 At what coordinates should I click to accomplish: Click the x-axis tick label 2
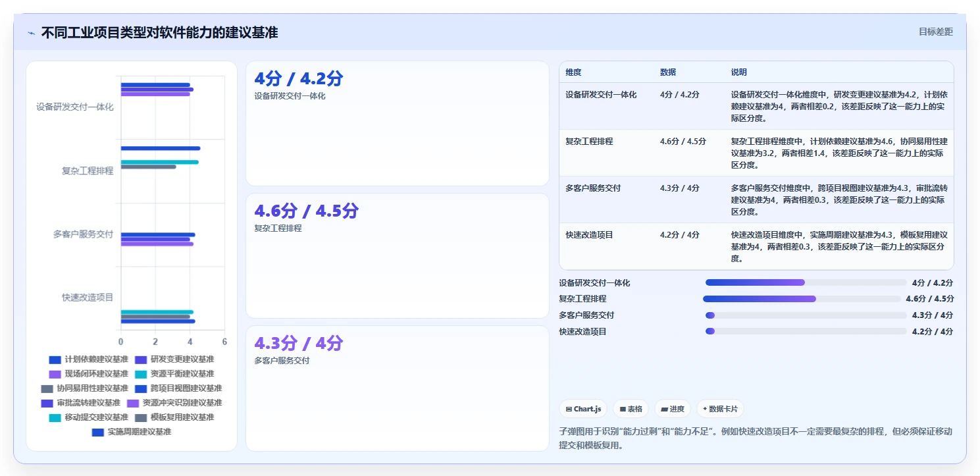[x=155, y=342]
